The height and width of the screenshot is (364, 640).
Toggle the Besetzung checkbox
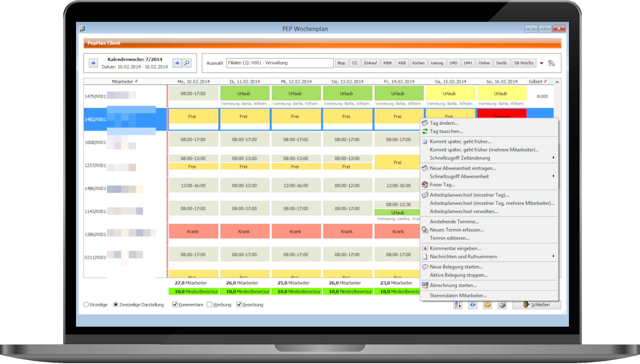point(239,305)
